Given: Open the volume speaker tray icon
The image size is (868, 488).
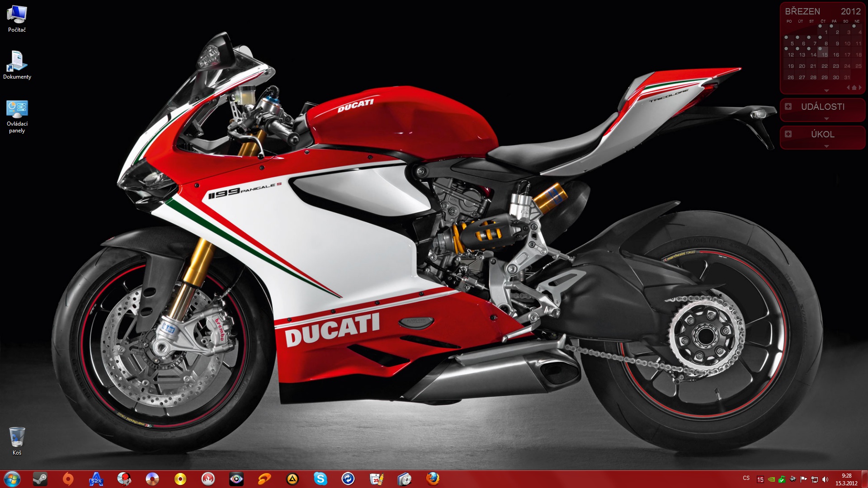Looking at the screenshot, I should (x=825, y=479).
